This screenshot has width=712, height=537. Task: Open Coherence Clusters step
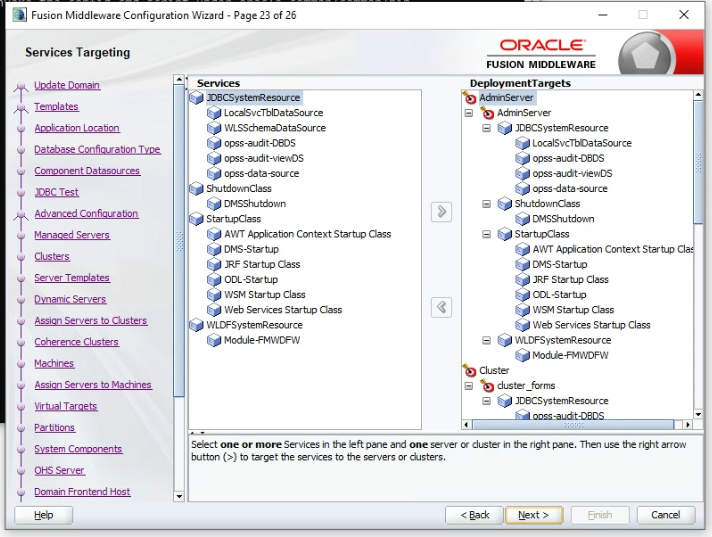[76, 342]
